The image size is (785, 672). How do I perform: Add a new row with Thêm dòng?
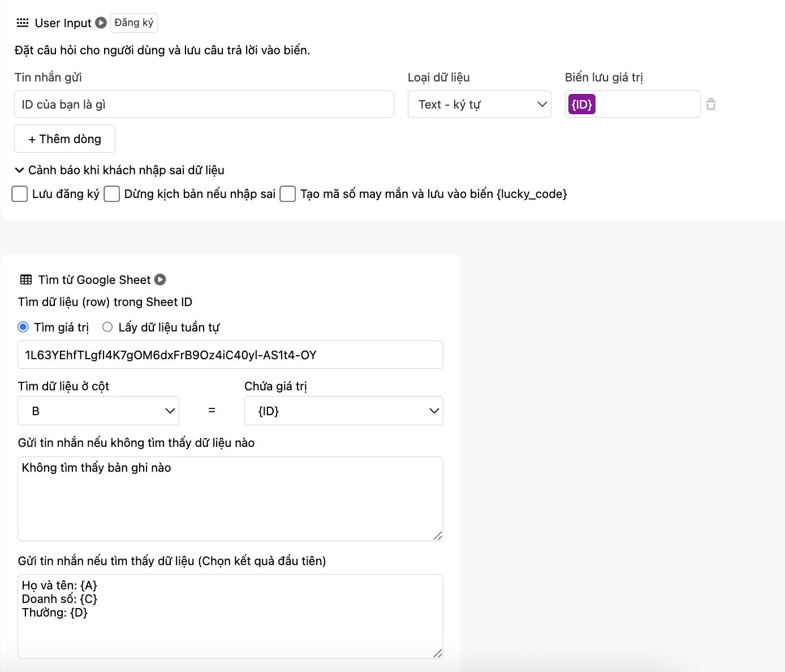click(64, 139)
